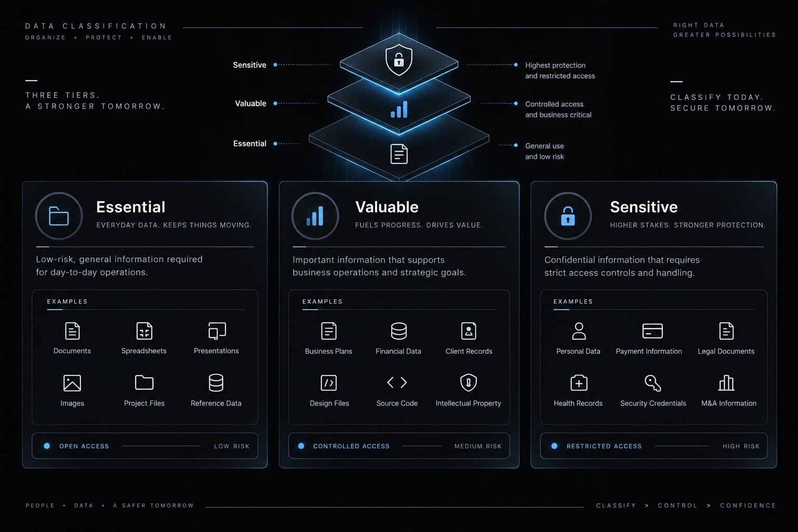This screenshot has width=798, height=532.
Task: Click the Source Code brackets icon
Action: [397, 383]
